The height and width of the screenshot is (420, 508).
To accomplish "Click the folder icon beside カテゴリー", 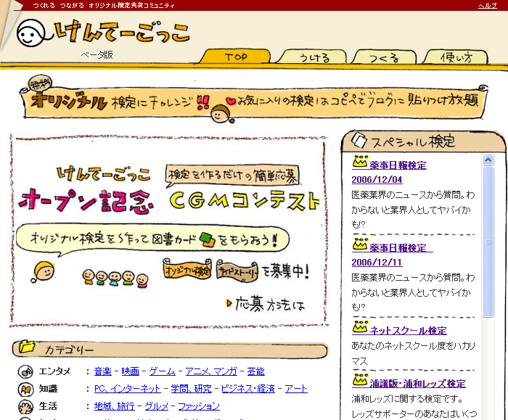I will click(27, 347).
